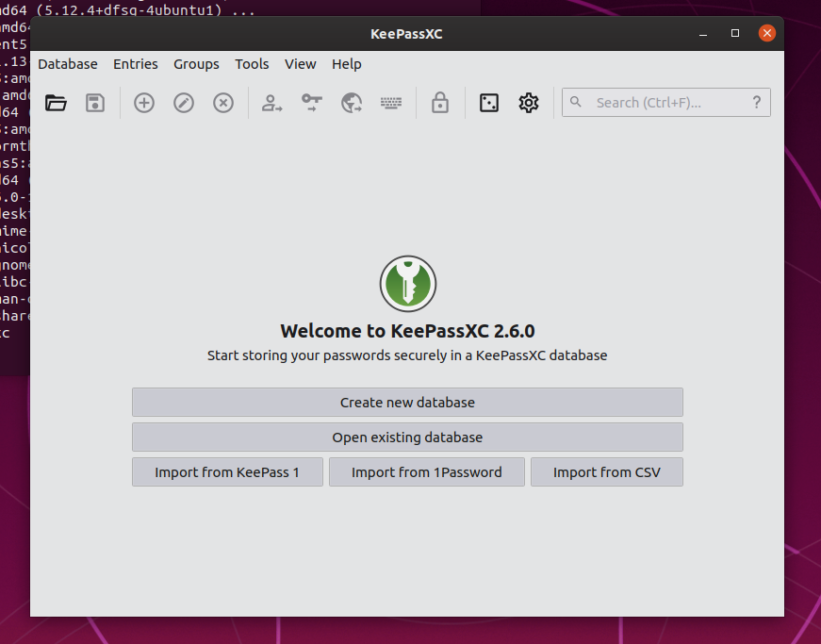Open database via folder toolbar icon
The image size is (821, 644).
click(56, 103)
